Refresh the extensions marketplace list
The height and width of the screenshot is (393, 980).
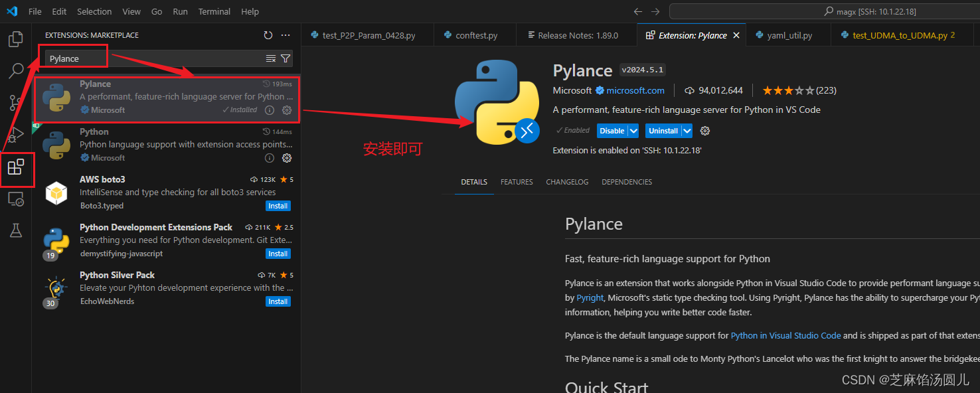(x=268, y=35)
